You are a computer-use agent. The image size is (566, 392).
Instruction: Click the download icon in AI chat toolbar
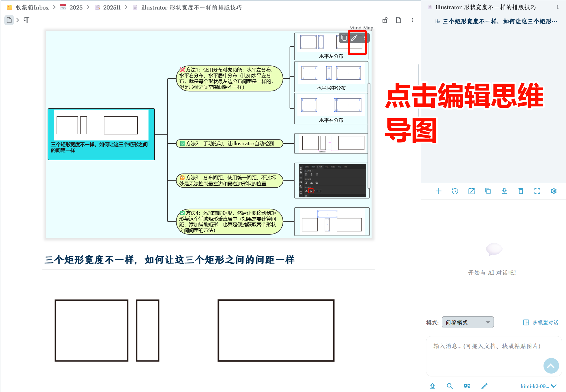click(504, 191)
